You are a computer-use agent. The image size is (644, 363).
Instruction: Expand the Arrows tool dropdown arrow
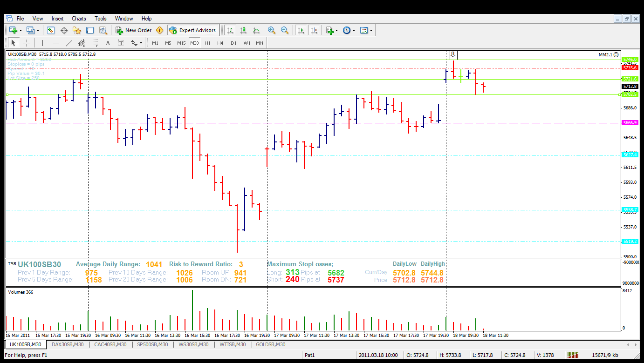[x=141, y=43]
